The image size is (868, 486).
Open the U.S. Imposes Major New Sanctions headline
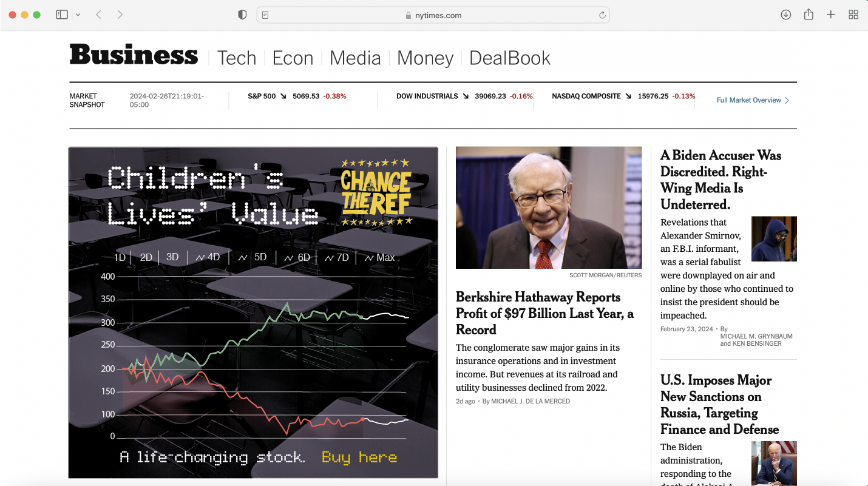coord(720,405)
